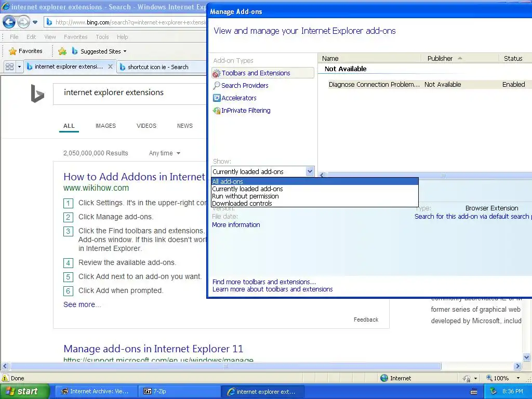Switch to shortcut icon ie Search tab
The width and height of the screenshot is (532, 399).
tap(158, 67)
